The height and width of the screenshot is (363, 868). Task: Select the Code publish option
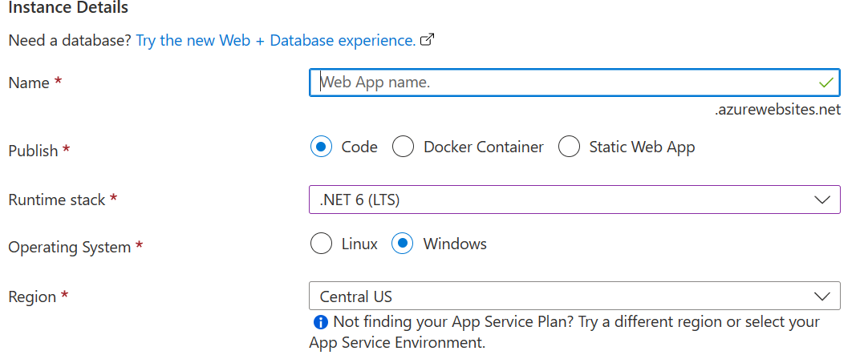321,147
